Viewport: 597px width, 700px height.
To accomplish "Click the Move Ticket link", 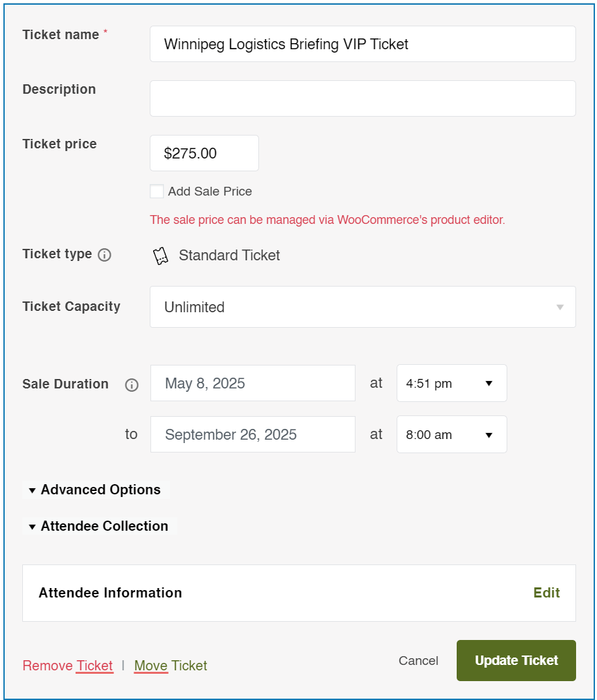I will [x=171, y=666].
